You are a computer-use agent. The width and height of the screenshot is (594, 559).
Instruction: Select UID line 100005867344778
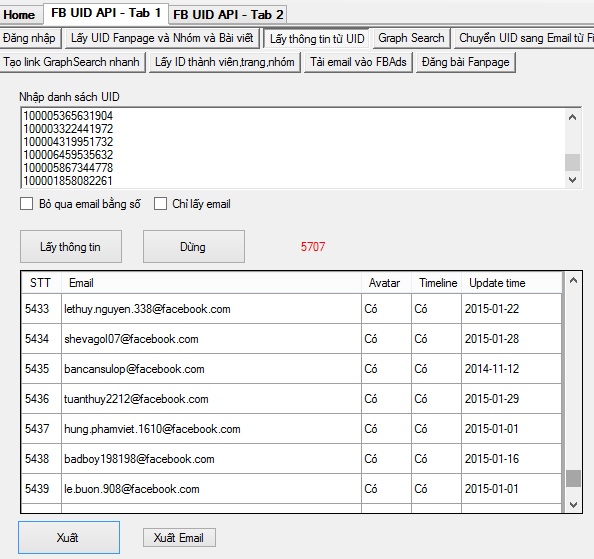click(x=68, y=167)
